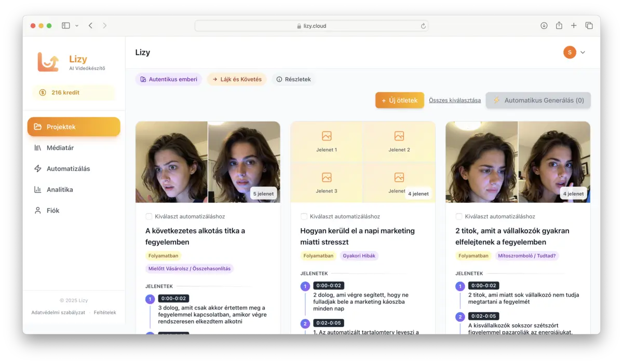Click Mielőtt Vásárolsz / Összehasonlítás tag
The width and height of the screenshot is (623, 364).
click(189, 269)
